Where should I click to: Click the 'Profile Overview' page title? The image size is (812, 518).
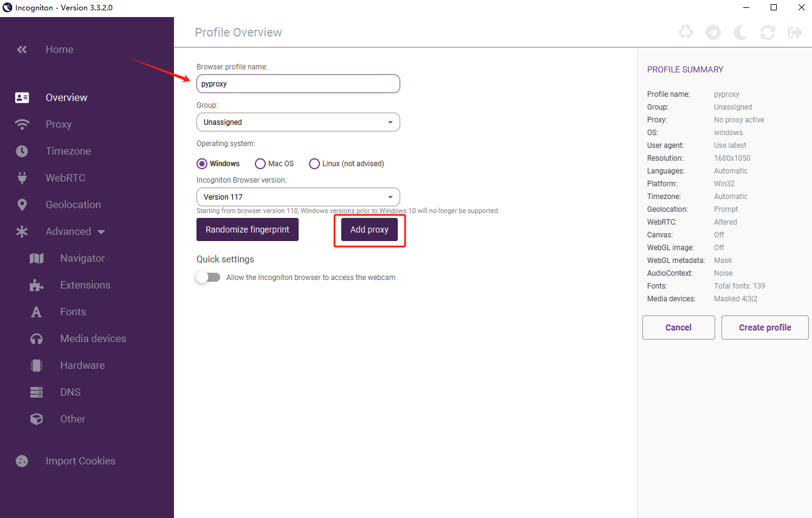click(x=238, y=32)
